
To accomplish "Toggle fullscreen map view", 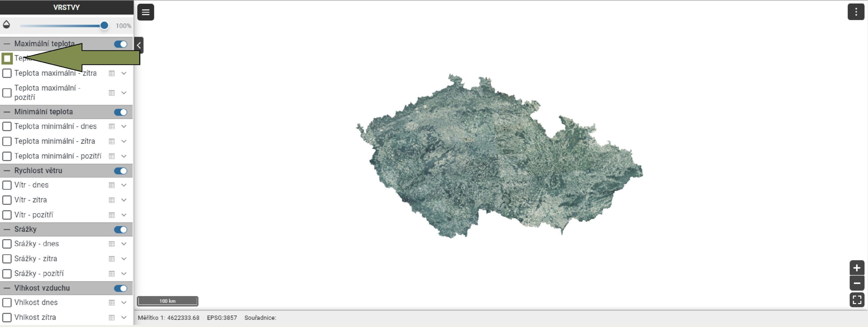I will (856, 300).
